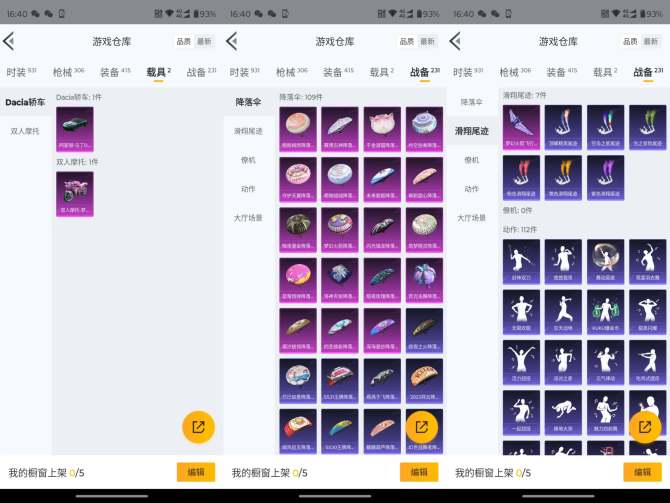The height and width of the screenshot is (503, 670).
Task: Select the green glide trail item
Action: [647, 127]
